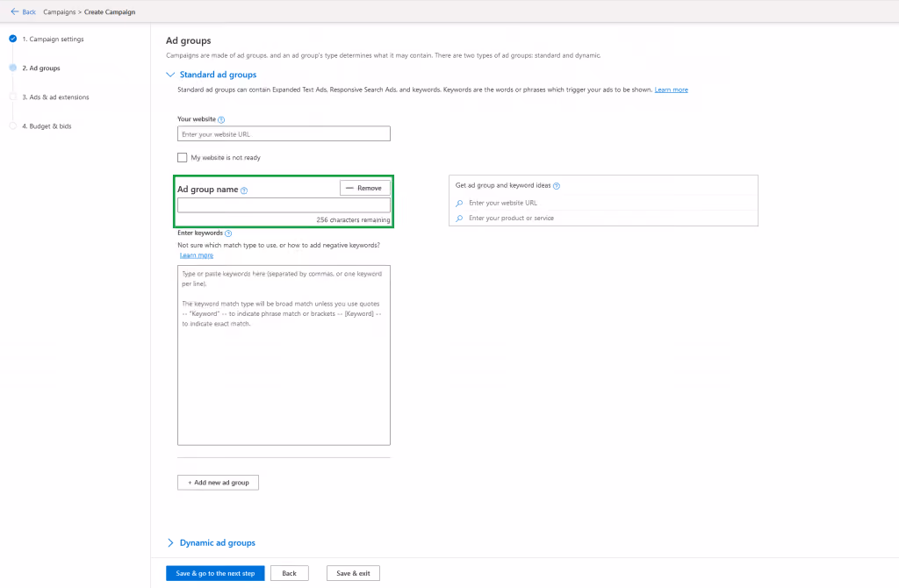Open Learn more link for standard ad groups
899x588 pixels.
(x=672, y=90)
